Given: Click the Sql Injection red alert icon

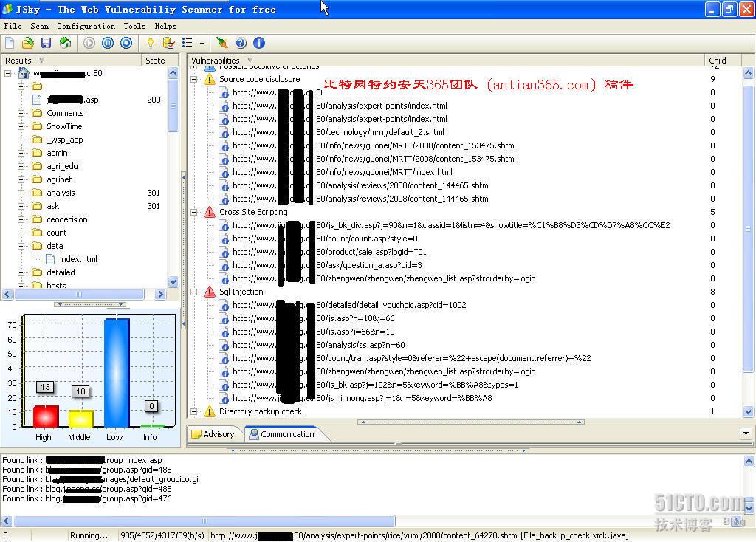Looking at the screenshot, I should click(x=210, y=292).
